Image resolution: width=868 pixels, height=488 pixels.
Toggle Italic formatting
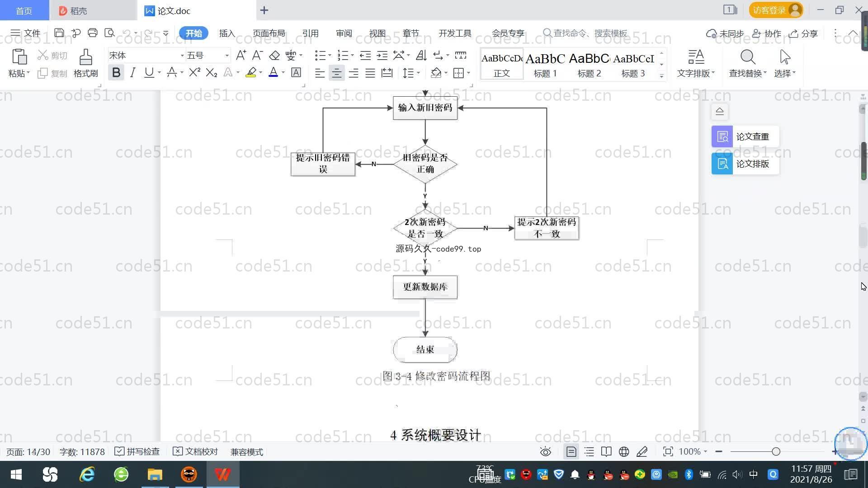132,72
